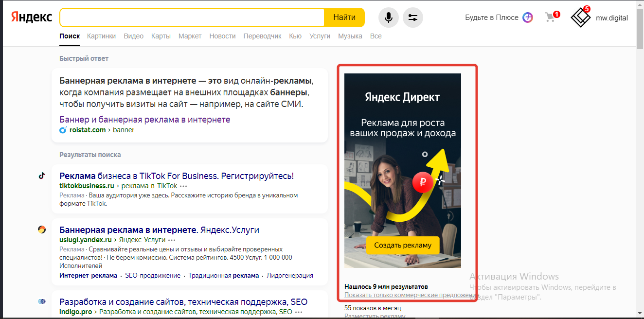This screenshot has width=644, height=319.
Task: Click Быстрый ответ heading
Action: pyautogui.click(x=84, y=58)
